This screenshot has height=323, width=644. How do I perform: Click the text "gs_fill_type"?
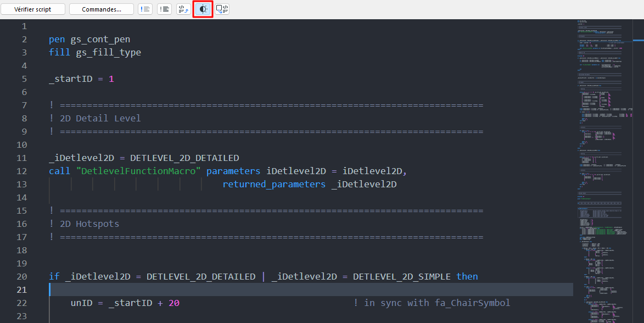tap(108, 53)
